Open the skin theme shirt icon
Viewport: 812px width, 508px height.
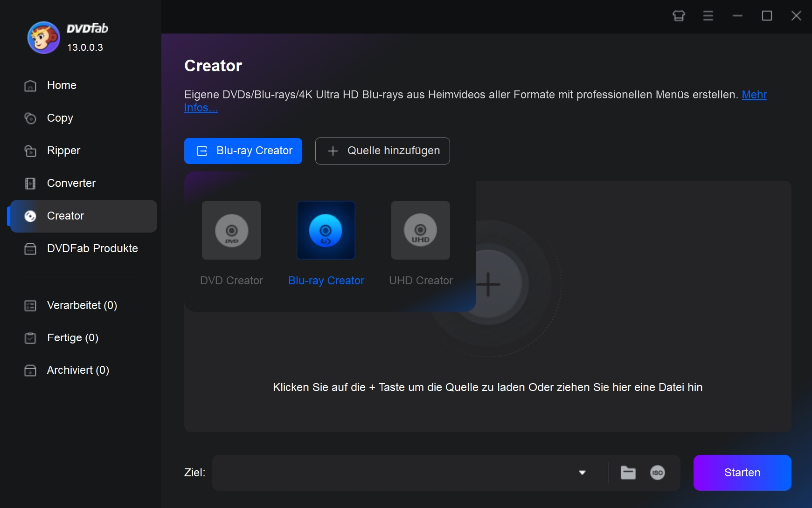[x=679, y=16]
